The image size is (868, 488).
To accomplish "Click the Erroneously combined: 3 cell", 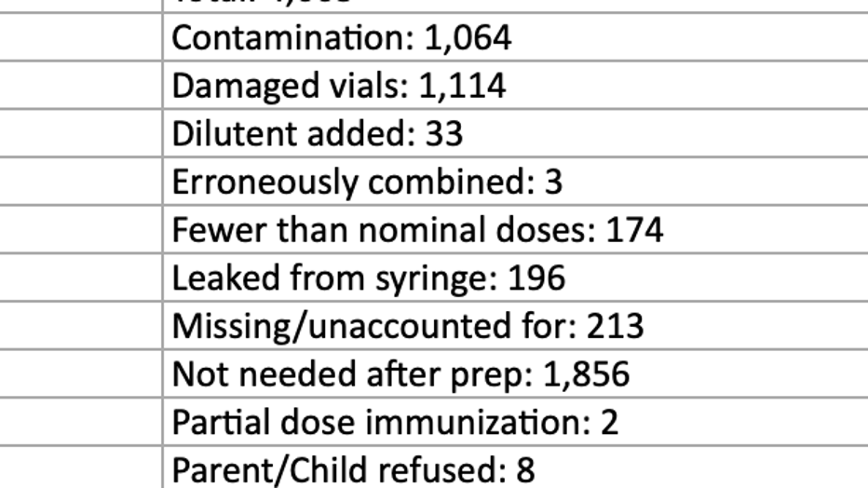I will coord(515,182).
